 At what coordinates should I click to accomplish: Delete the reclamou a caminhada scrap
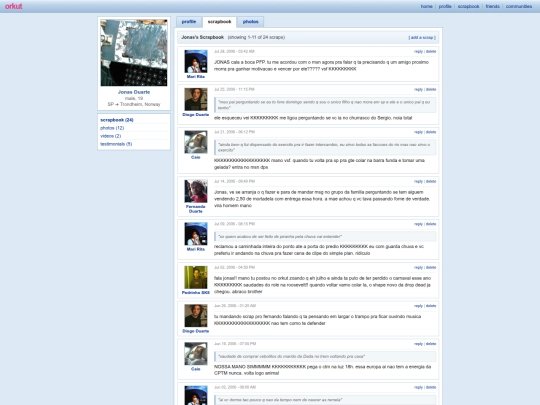pos(431,224)
